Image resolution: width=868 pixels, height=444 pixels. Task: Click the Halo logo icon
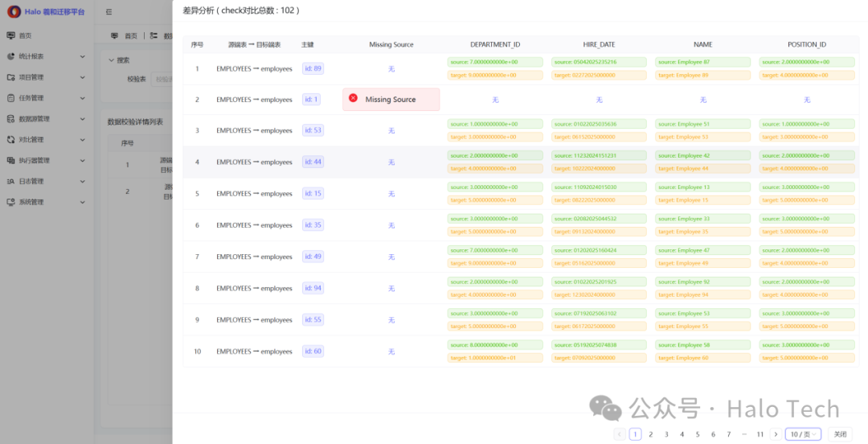[x=14, y=11]
